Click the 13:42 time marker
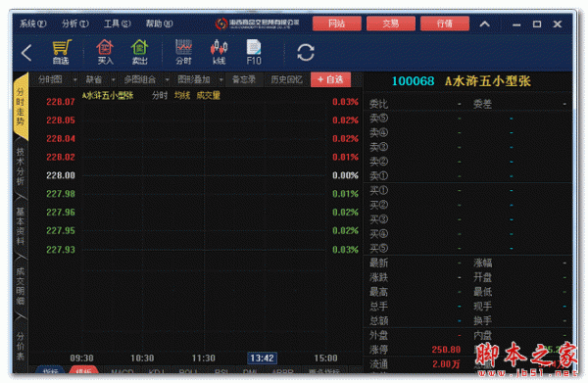 262,359
